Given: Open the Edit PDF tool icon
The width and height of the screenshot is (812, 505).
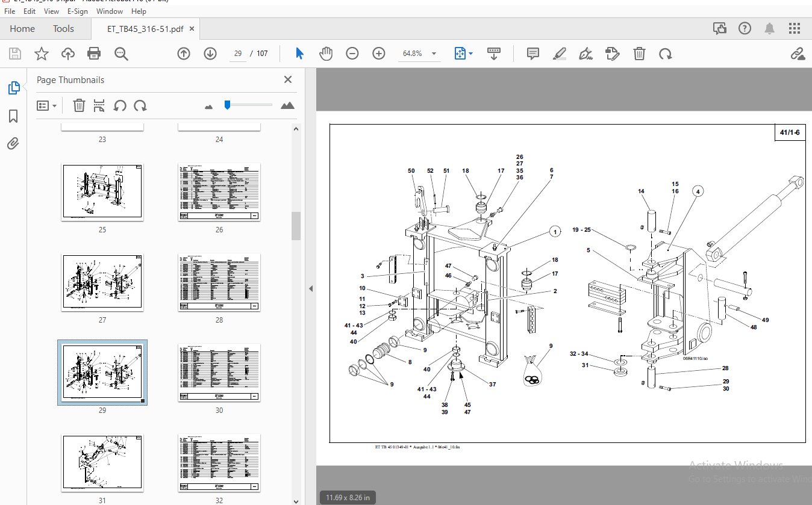Looking at the screenshot, I should click(x=613, y=54).
